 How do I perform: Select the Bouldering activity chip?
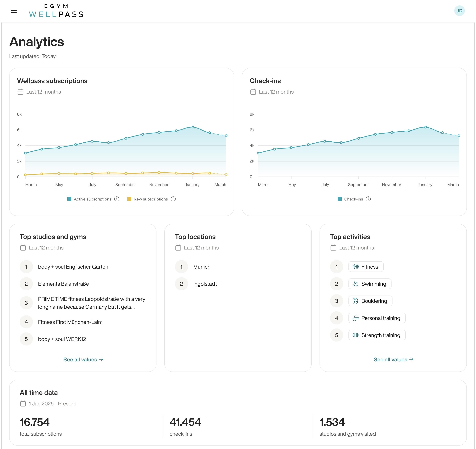[x=370, y=301]
